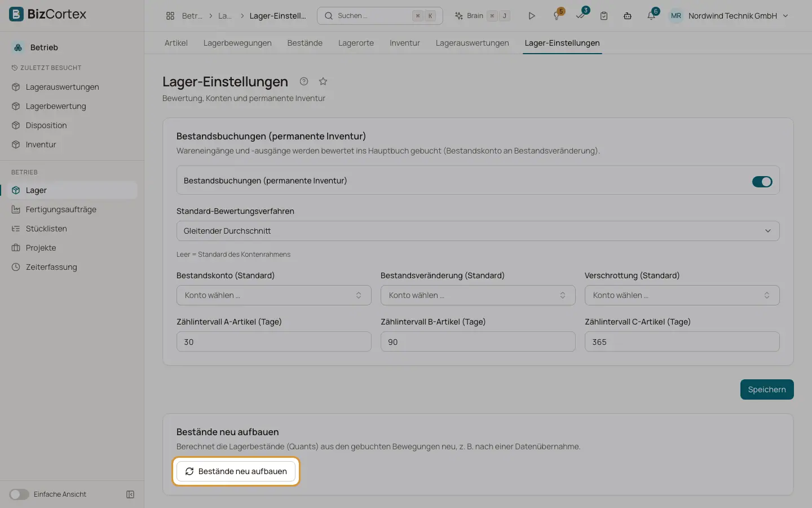Open the La… breadcrumb link
Image resolution: width=812 pixels, height=508 pixels.
point(225,16)
